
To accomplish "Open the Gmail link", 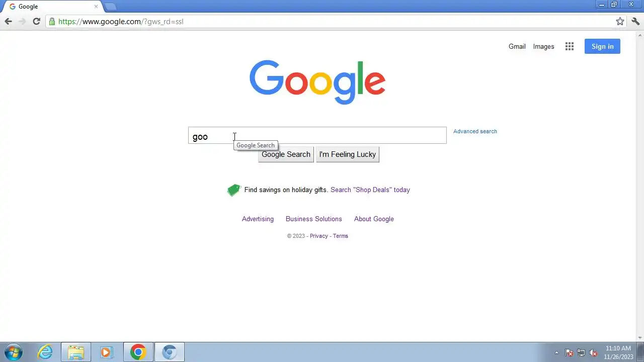I will coord(517,46).
